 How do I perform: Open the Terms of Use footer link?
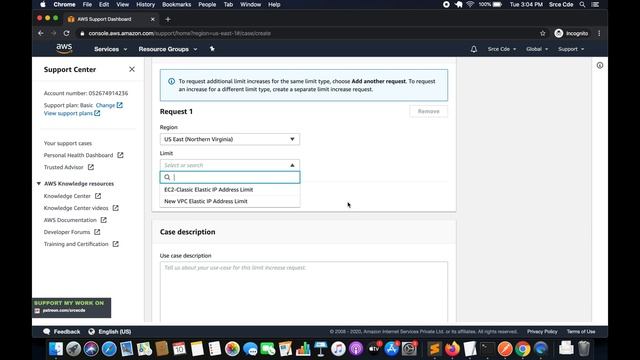581,331
